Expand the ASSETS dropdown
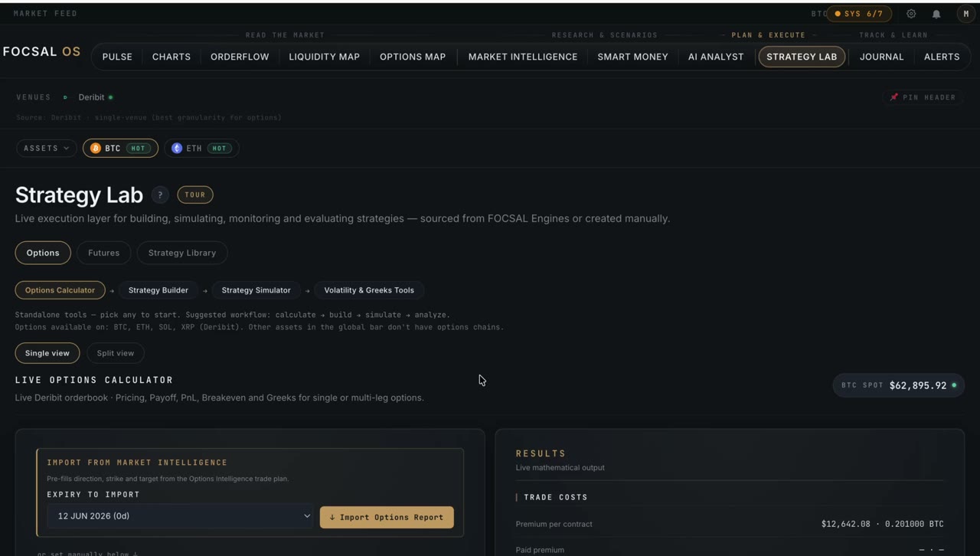The height and width of the screenshot is (556, 980). tap(46, 148)
